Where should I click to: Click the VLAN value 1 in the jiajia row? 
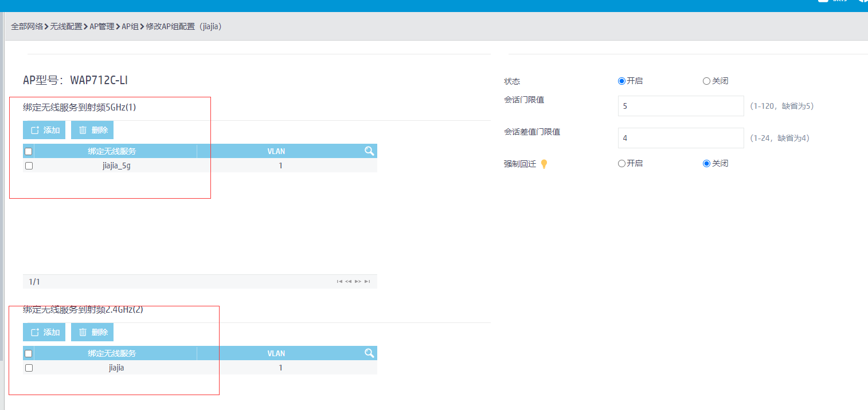[x=280, y=368]
